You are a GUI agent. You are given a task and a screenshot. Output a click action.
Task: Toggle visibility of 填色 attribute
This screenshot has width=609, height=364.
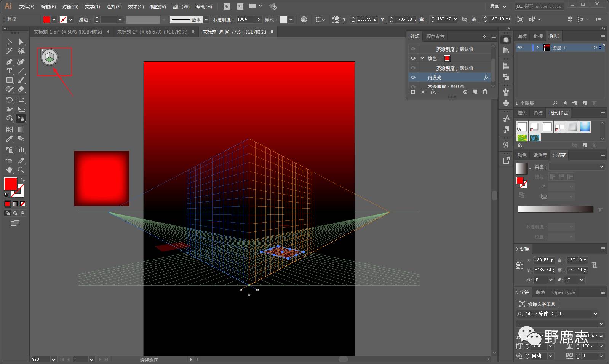(x=413, y=58)
